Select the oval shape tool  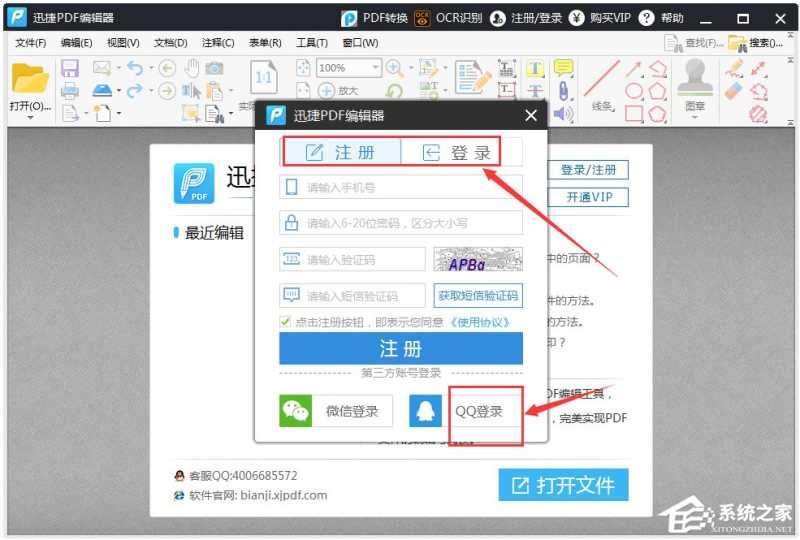click(x=634, y=91)
